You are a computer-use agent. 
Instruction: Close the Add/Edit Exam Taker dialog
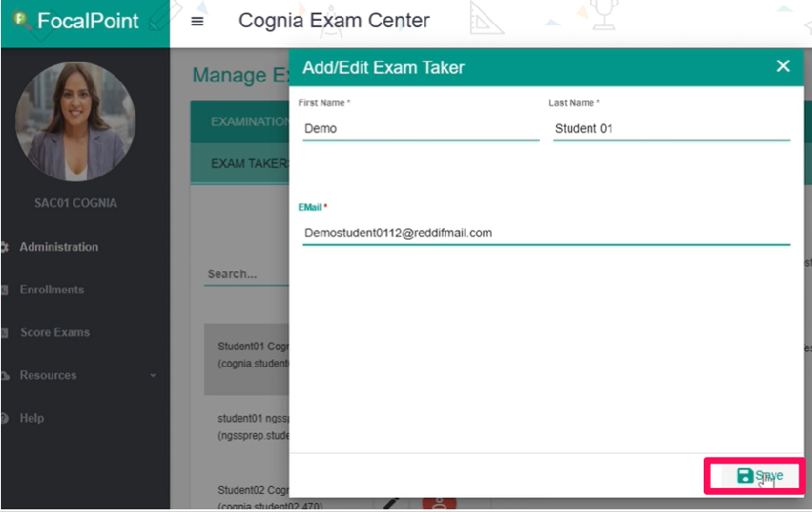coord(783,66)
